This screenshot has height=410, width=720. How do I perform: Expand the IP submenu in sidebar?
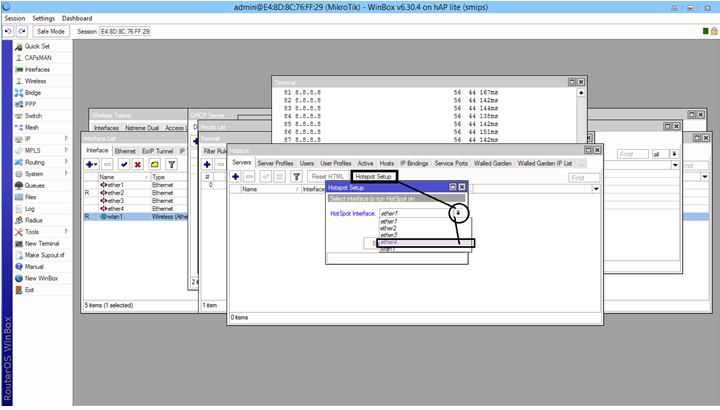coord(66,139)
